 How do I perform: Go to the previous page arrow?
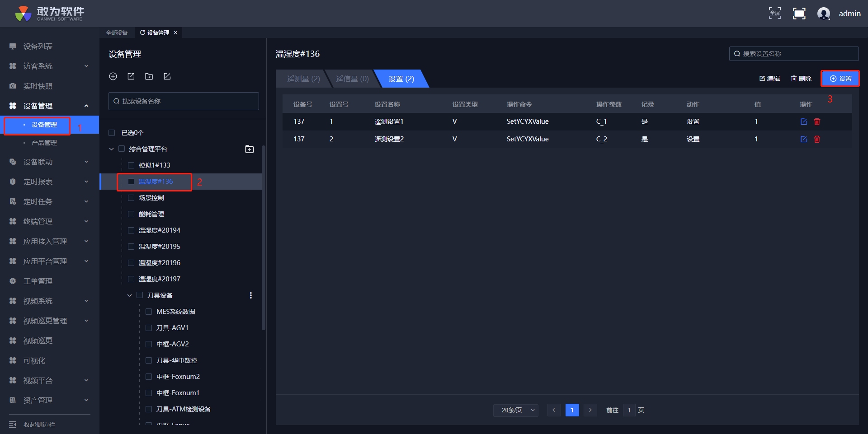coord(554,410)
